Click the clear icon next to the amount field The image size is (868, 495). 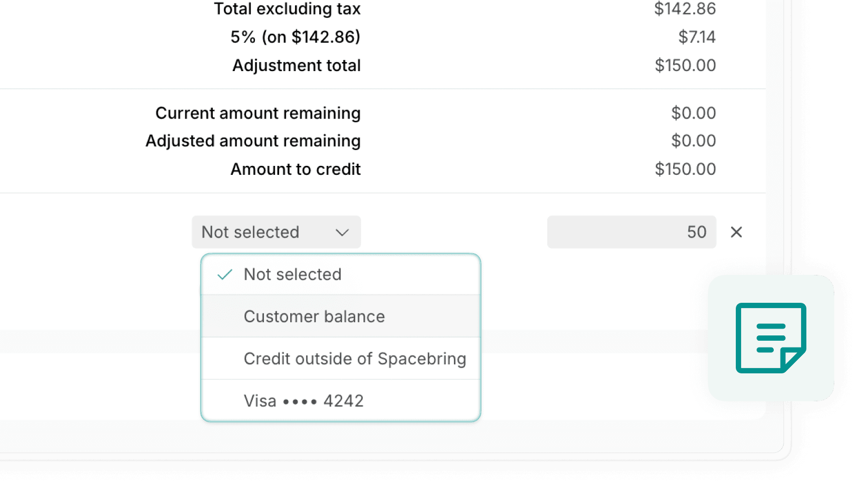click(x=736, y=232)
